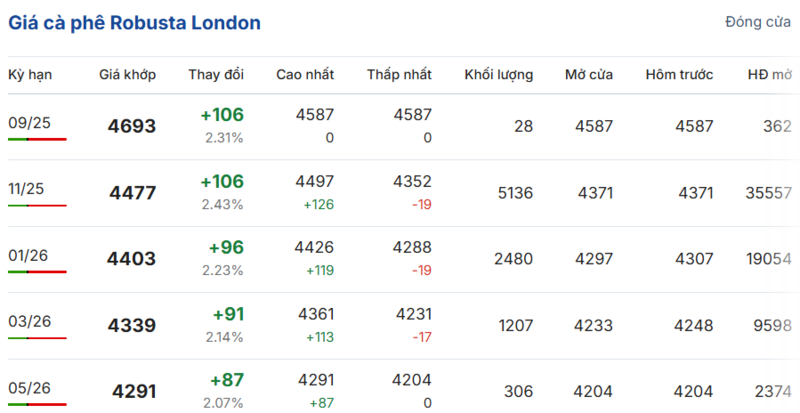
Task: Sort by the 'Kỳ hạn' column header
Action: click(x=30, y=75)
